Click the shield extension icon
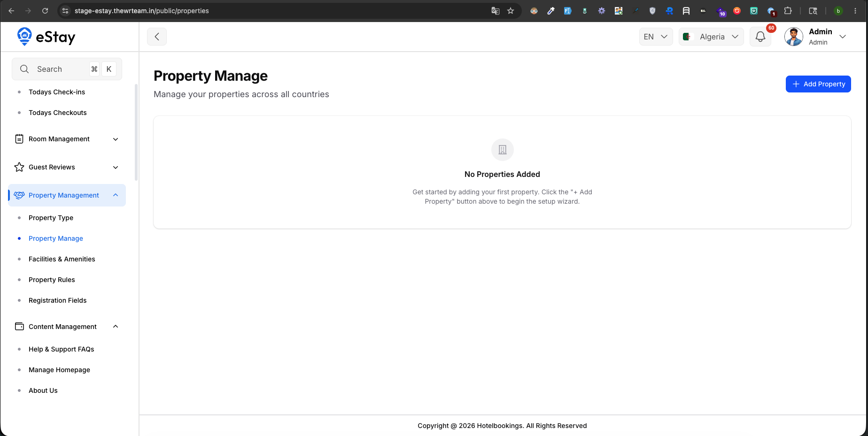This screenshot has height=436, width=868. pos(652,11)
